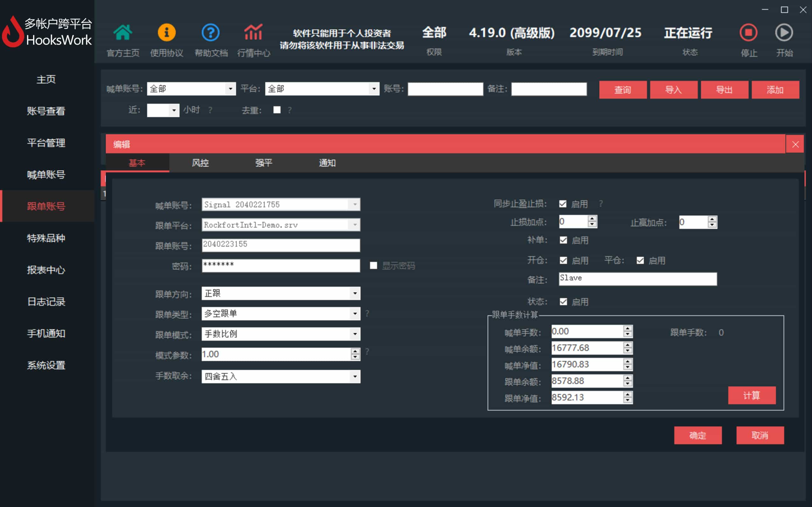Viewport: 812px width, 507px height.
Task: Click the 添加 button
Action: [775, 90]
